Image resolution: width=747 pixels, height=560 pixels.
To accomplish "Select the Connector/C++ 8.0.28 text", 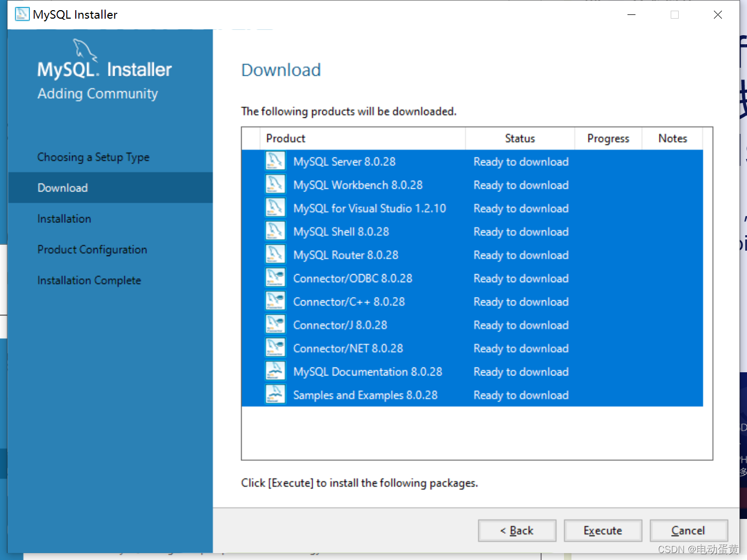I will click(x=349, y=302).
